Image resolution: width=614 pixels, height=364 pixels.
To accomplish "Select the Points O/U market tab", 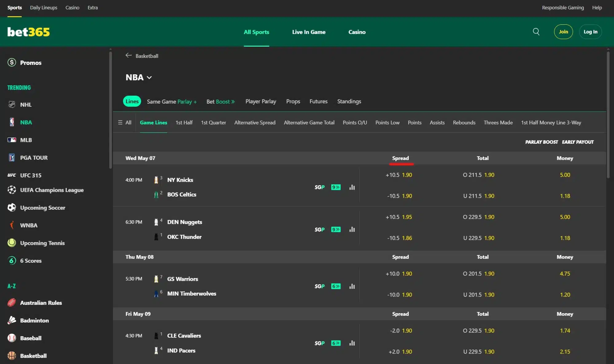I will (x=355, y=122).
